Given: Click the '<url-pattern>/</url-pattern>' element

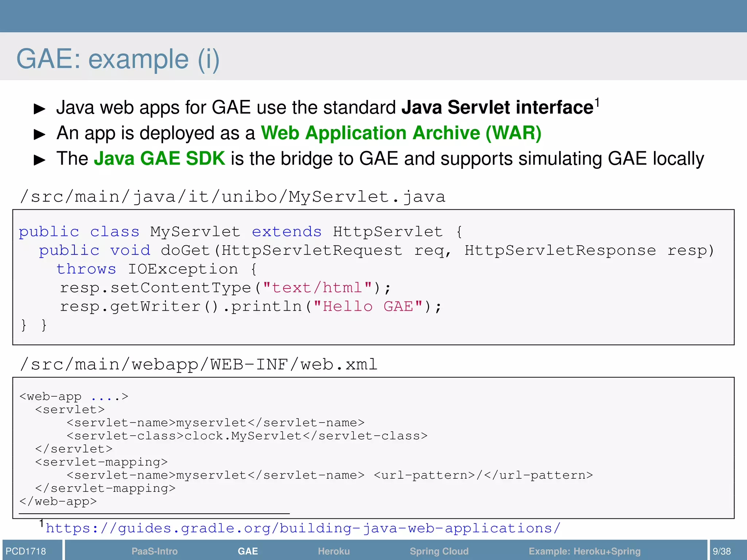Looking at the screenshot, I should point(484,475).
